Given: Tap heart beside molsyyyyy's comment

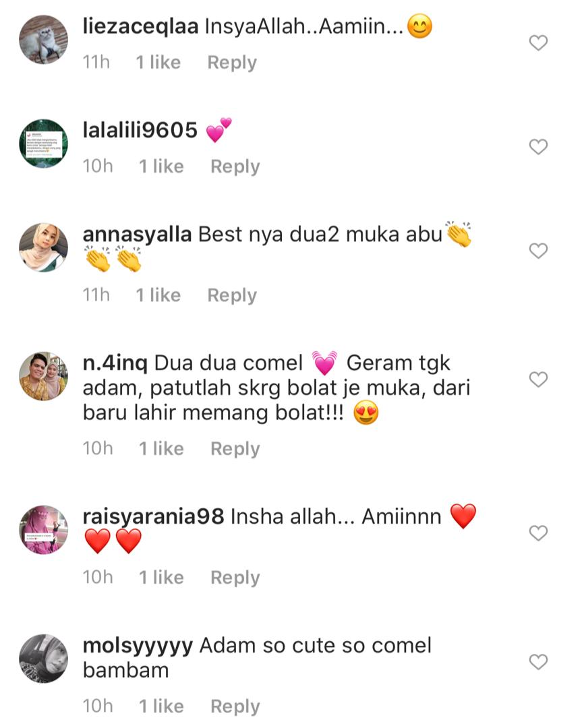Looking at the screenshot, I should click(x=538, y=662).
